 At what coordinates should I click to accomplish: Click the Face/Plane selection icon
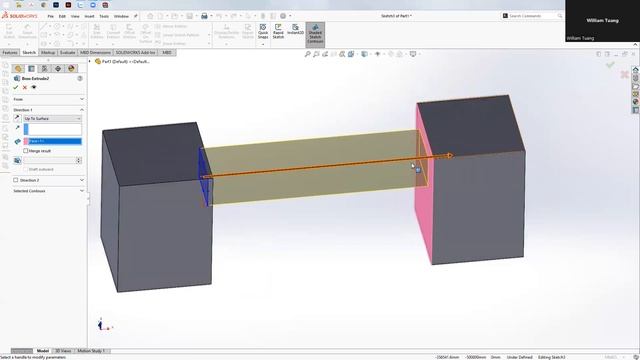pos(17,141)
